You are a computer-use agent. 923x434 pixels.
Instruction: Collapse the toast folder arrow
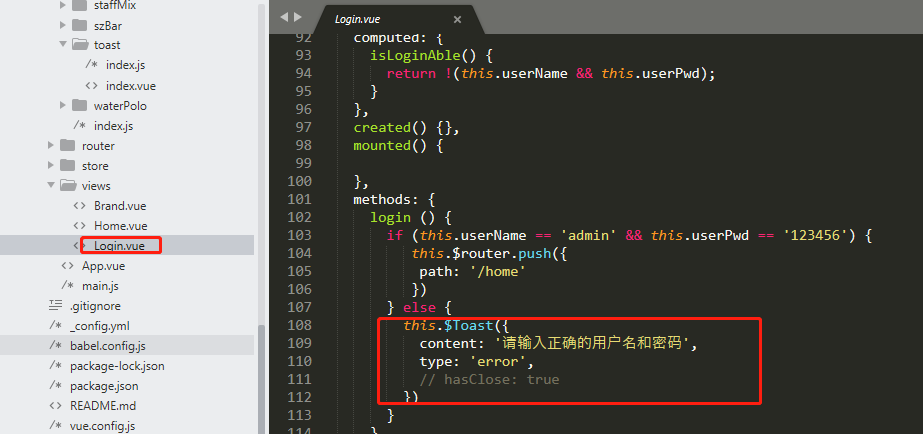(63, 45)
